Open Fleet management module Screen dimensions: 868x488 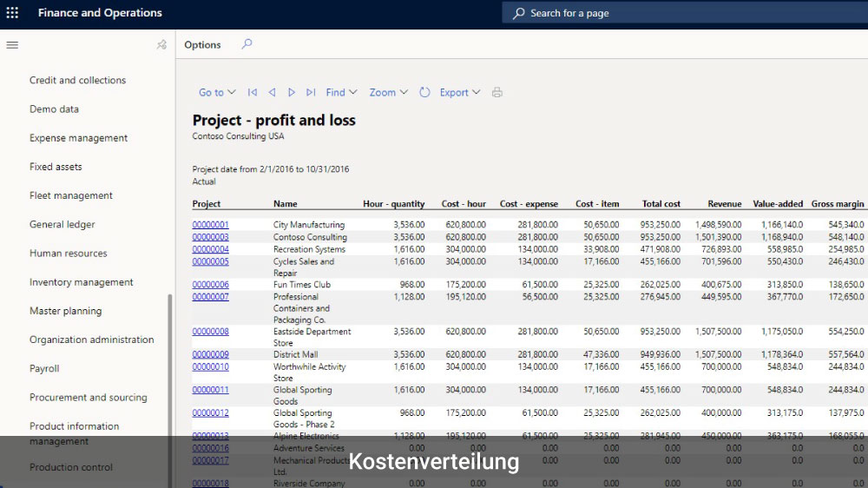click(71, 195)
